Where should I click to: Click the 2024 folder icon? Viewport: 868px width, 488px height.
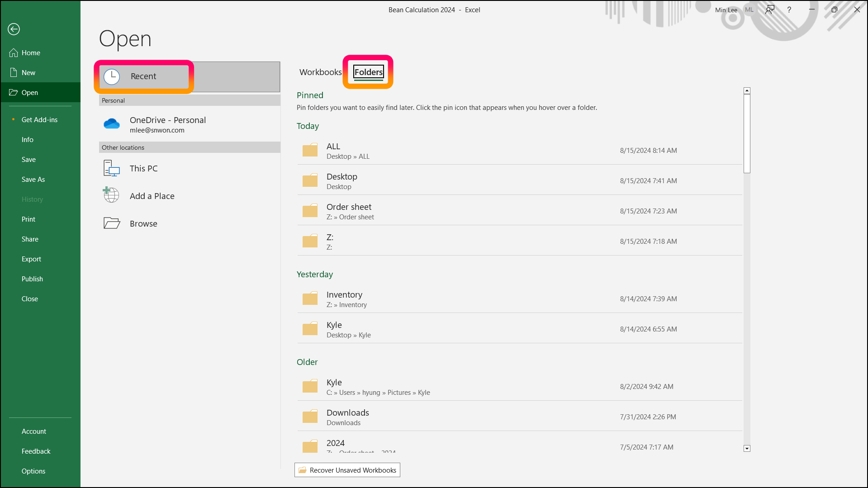[x=310, y=447]
